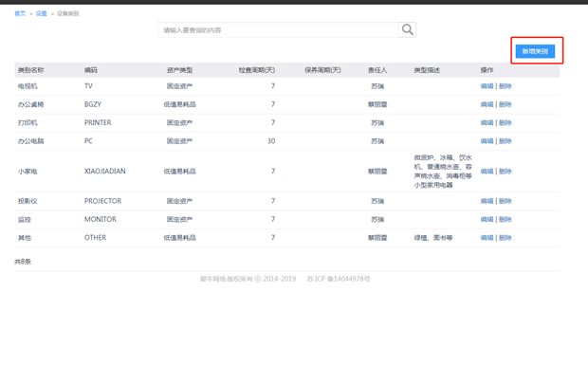Click the name cell 其他
The width and height of the screenshot is (588, 365).
pyautogui.click(x=25, y=238)
